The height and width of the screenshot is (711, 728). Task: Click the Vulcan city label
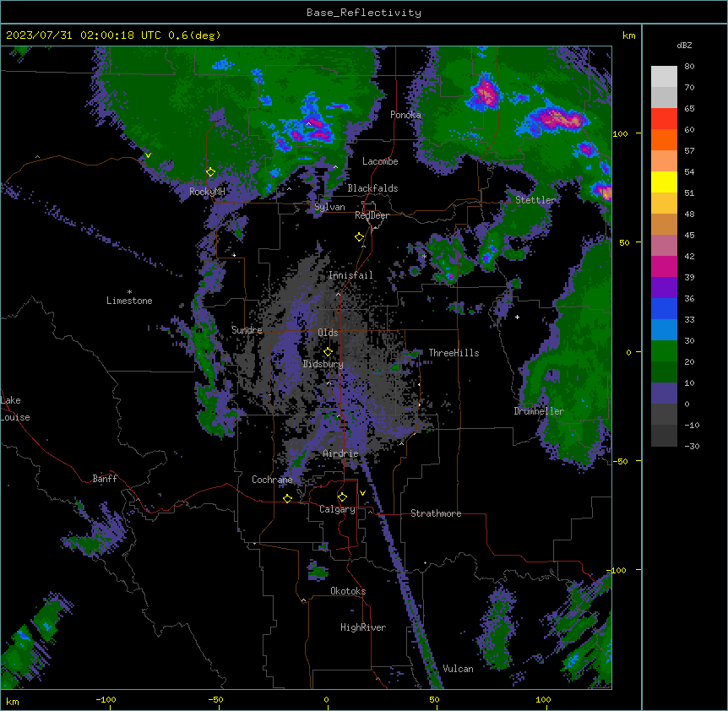(x=459, y=669)
